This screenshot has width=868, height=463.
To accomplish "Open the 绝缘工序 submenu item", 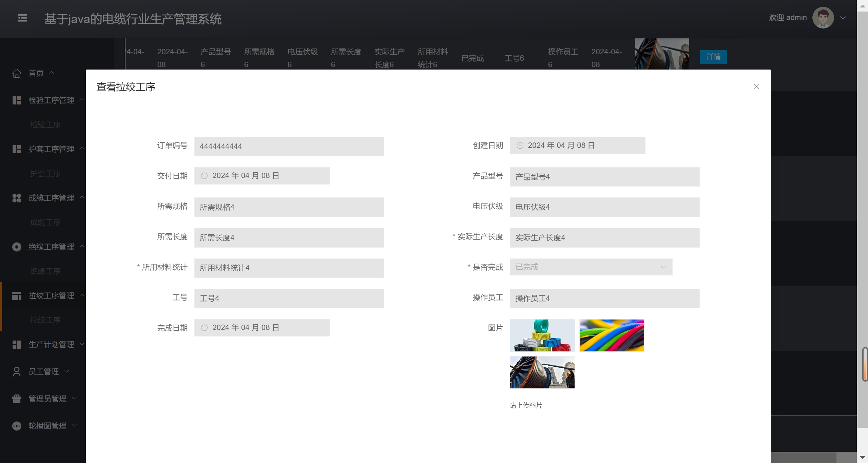I will pos(45,271).
